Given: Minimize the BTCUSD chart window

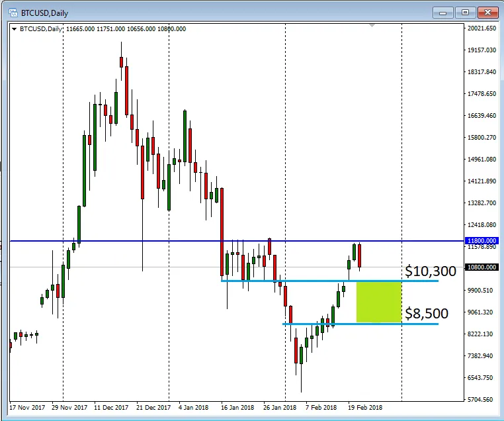Looking at the screenshot, I should [x=442, y=13].
